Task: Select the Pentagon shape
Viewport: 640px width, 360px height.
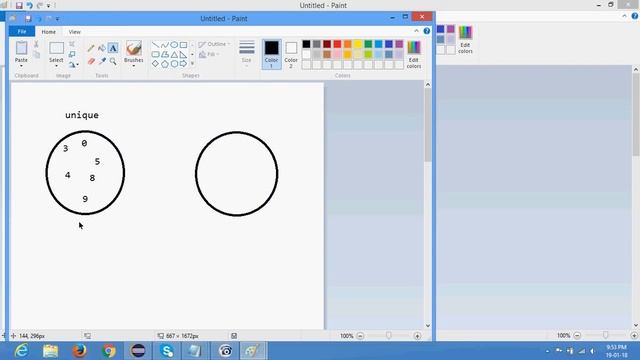Action: 164,64
